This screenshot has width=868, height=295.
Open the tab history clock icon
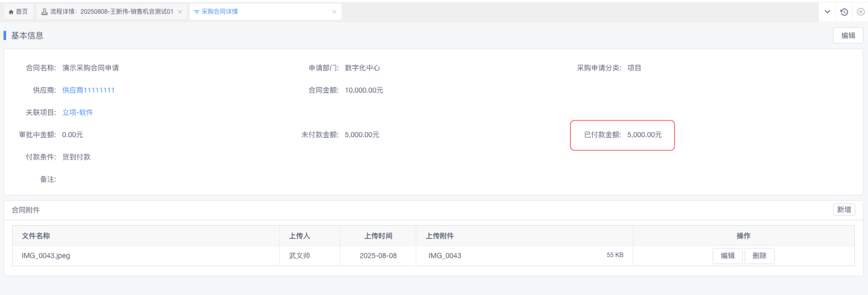(844, 12)
